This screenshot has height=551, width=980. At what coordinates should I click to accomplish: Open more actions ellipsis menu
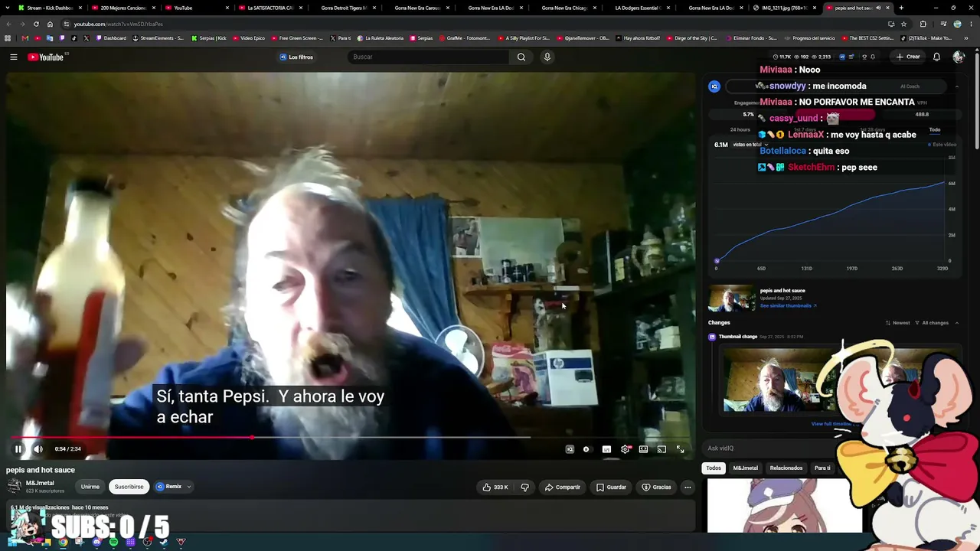688,487
